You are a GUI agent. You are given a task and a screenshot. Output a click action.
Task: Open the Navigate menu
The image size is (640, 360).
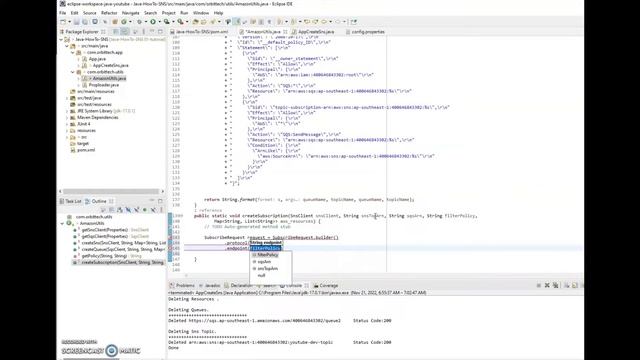[131, 13]
